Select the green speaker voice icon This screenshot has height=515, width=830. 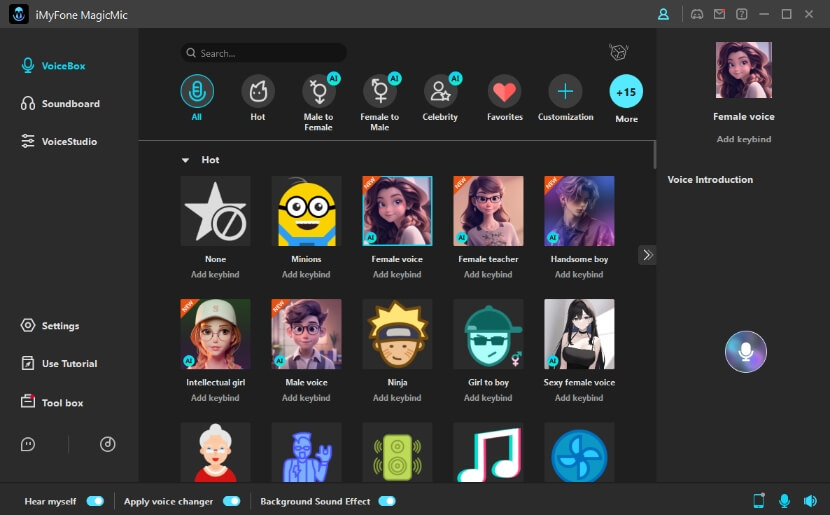(x=398, y=453)
